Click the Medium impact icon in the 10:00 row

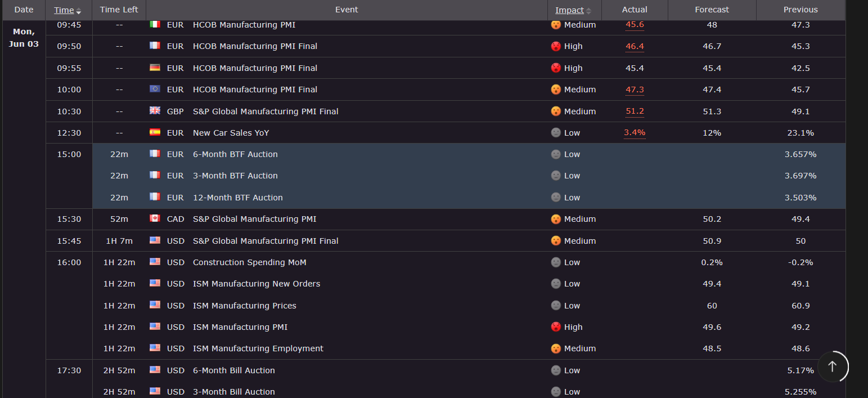556,89
